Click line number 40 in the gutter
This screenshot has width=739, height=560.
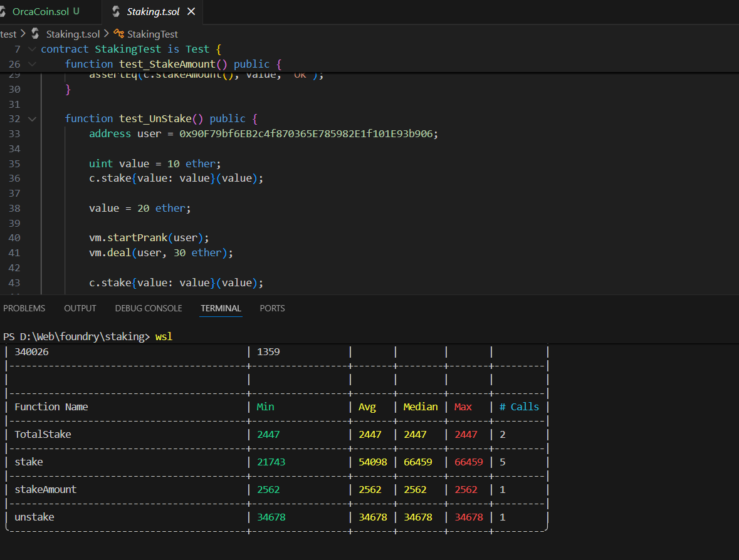coord(14,238)
